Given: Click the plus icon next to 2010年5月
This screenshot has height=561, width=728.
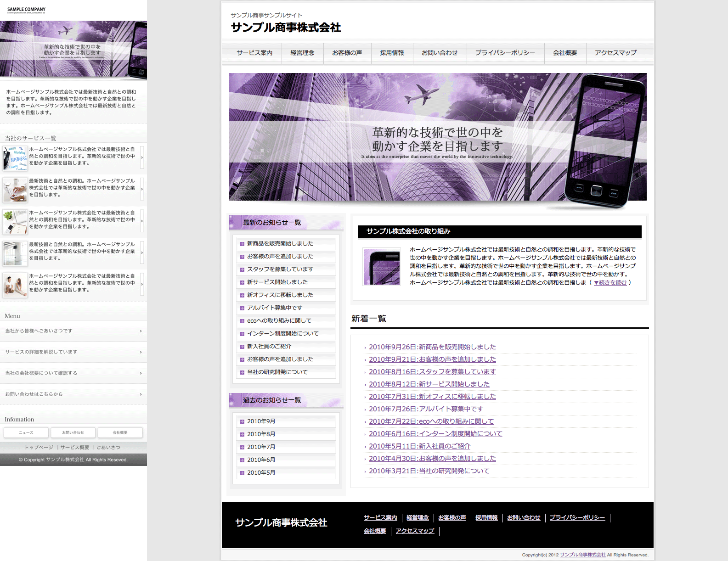Looking at the screenshot, I should [242, 473].
